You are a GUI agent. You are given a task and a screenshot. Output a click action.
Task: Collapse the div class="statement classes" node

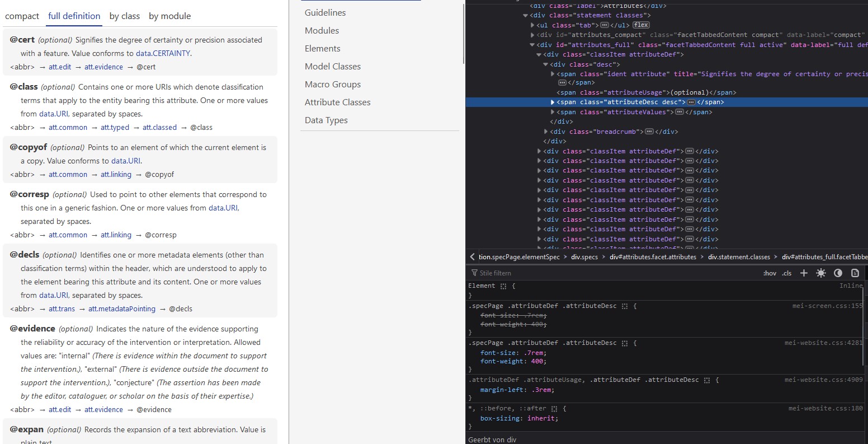(525, 16)
